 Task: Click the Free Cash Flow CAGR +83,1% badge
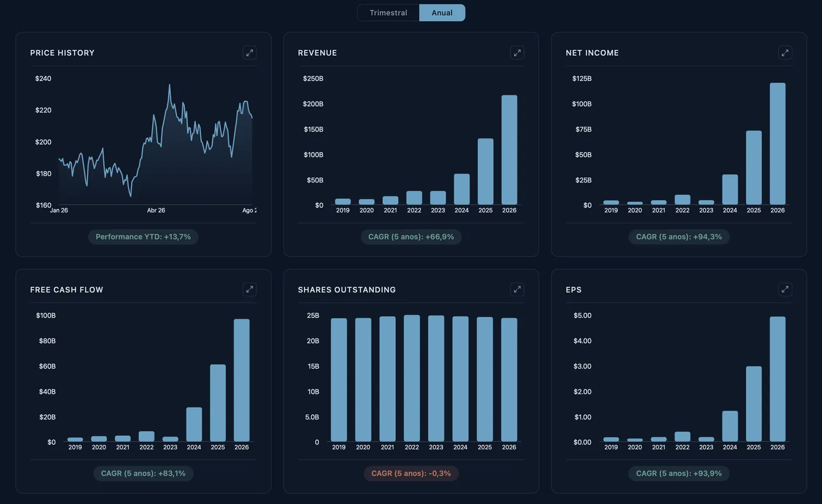(x=143, y=473)
